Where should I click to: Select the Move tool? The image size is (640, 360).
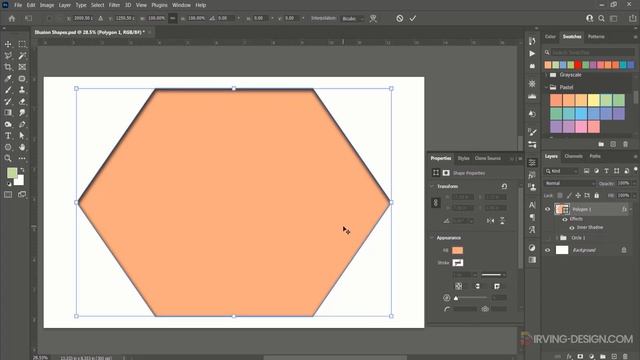click(8, 44)
